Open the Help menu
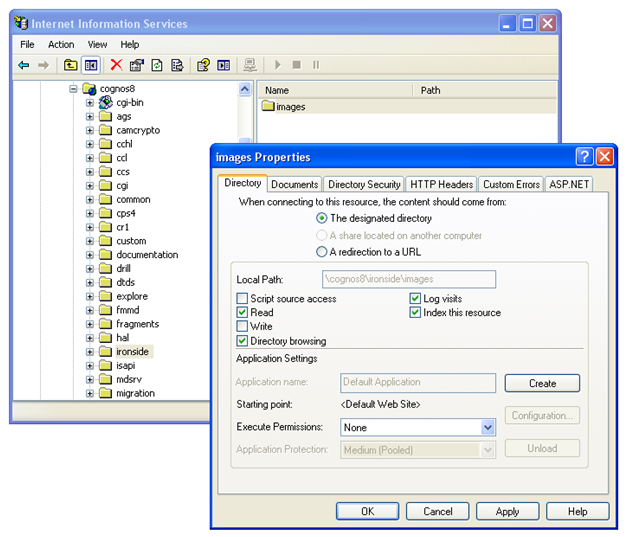Image resolution: width=628 pixels, height=537 pixels. click(x=130, y=44)
